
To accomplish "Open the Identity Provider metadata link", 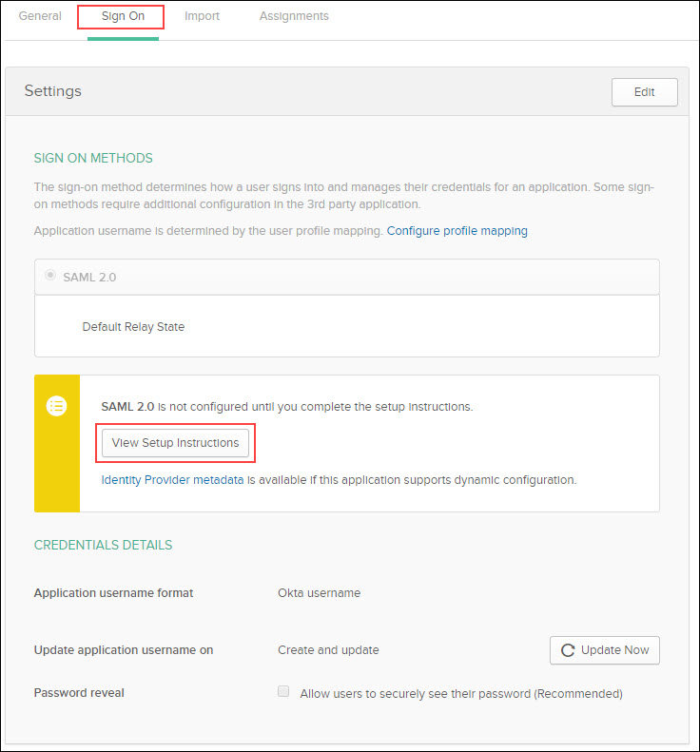I will 172,480.
